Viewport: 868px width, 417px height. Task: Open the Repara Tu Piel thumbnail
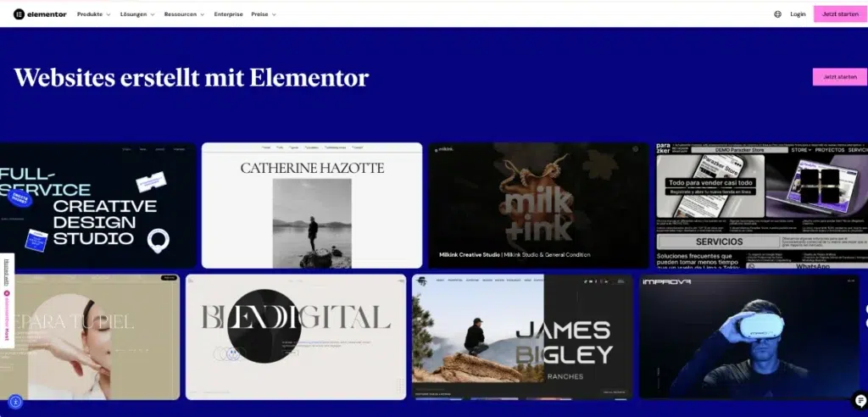(x=90, y=336)
